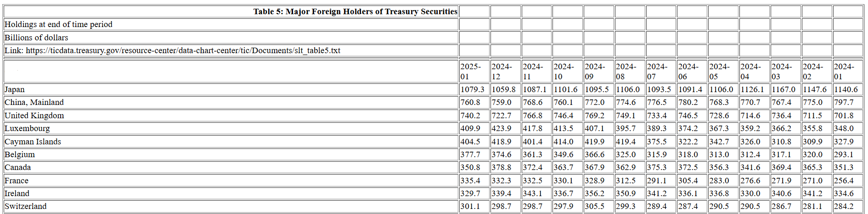
Task: Click the Table 5 title heading
Action: click(x=355, y=11)
